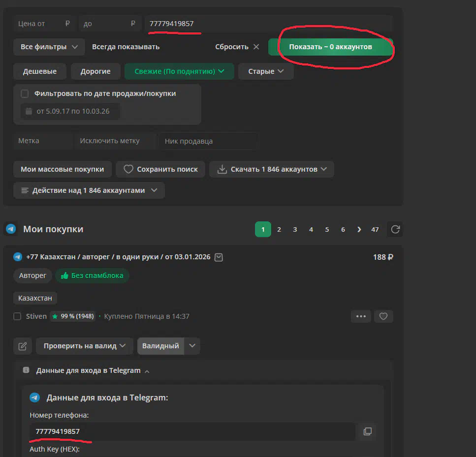The image size is (476, 457).
Task: Select the Дешевые sort option
Action: tap(40, 71)
